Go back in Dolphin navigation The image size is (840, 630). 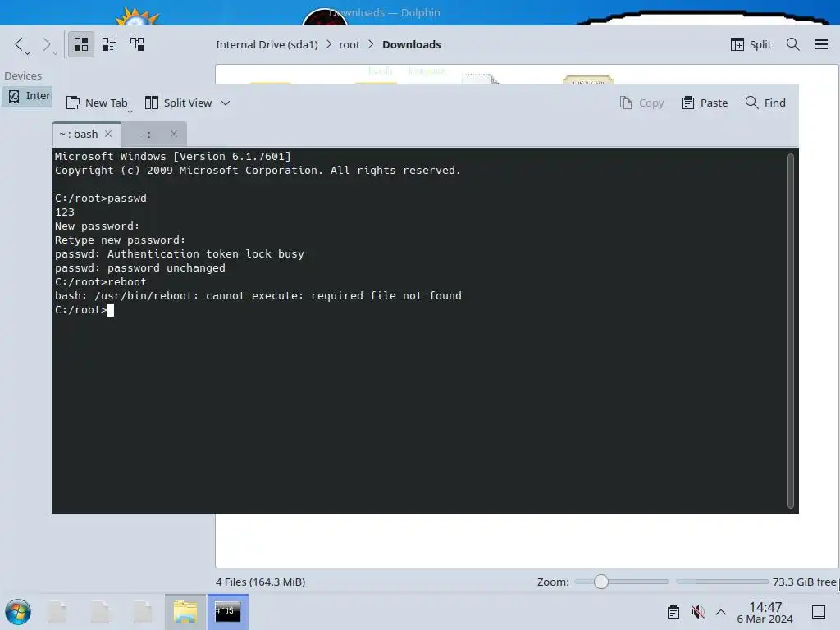click(19, 44)
